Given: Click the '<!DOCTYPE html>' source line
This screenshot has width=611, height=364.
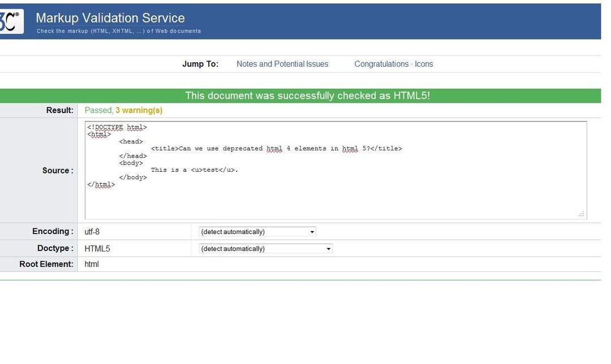Looking at the screenshot, I should click(x=117, y=127).
